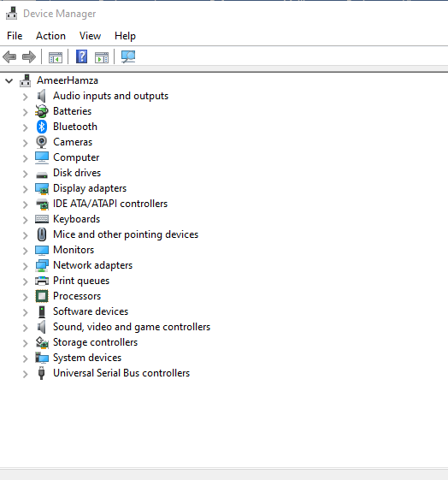
Task: Collapse the AmeerHamza root node
Action: coord(9,80)
